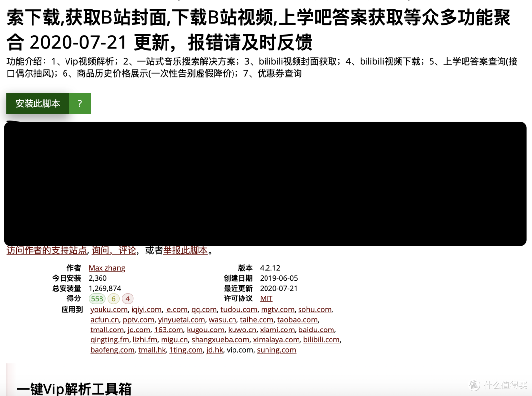Open author Max zhang's profile link
Viewport: 532px width, 396px height.
[107, 268]
